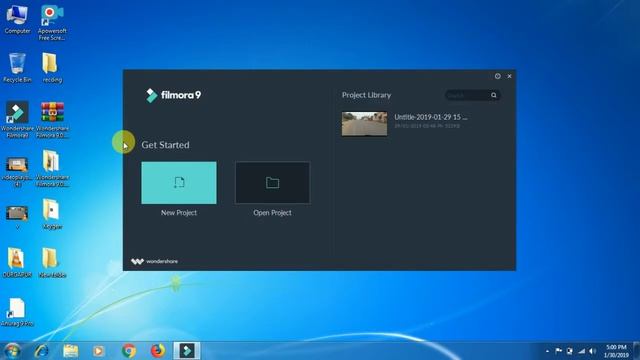This screenshot has height=360, width=640.
Task: Open the help icon in Filmora launcher
Action: pyautogui.click(x=498, y=76)
